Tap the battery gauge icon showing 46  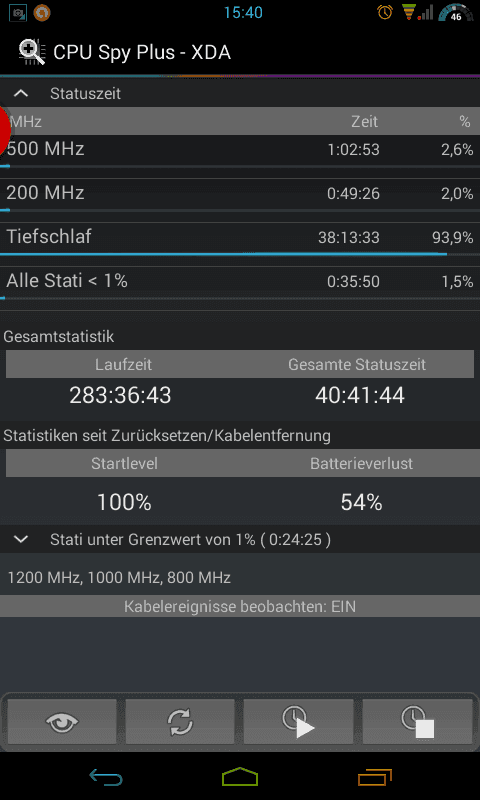click(x=456, y=13)
